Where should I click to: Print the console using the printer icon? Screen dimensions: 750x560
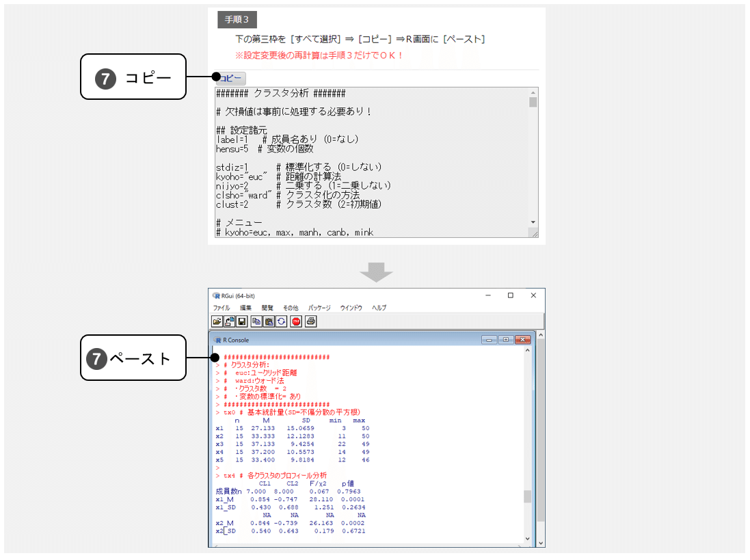point(310,321)
